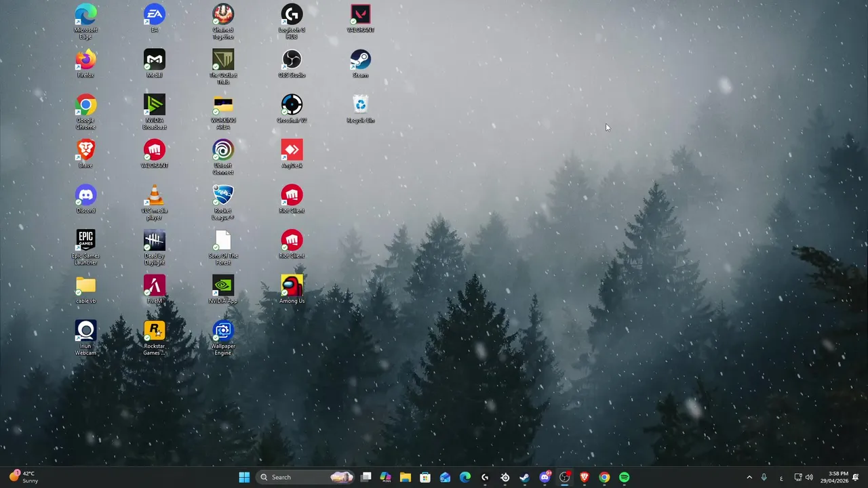Select the AnyDesk desktop icon
The width and height of the screenshot is (868, 488).
(x=292, y=154)
